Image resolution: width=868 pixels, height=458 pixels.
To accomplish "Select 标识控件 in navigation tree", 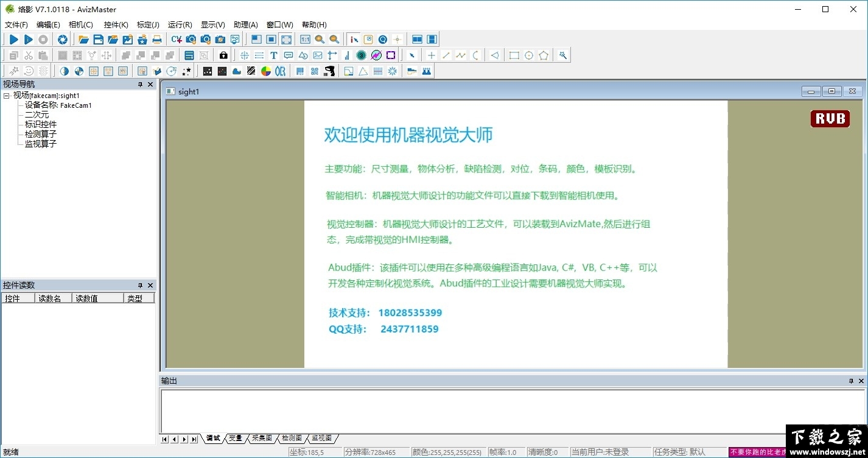I will click(41, 125).
